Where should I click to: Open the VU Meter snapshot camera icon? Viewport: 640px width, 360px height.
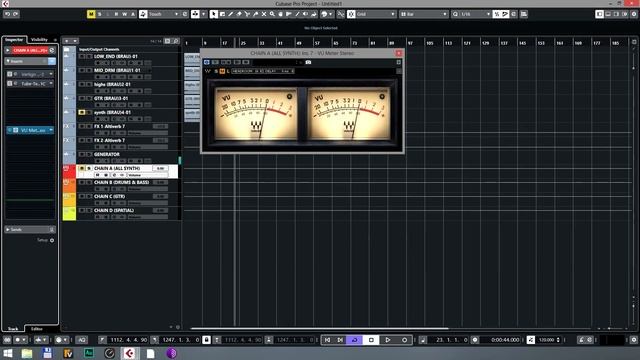coord(308,62)
